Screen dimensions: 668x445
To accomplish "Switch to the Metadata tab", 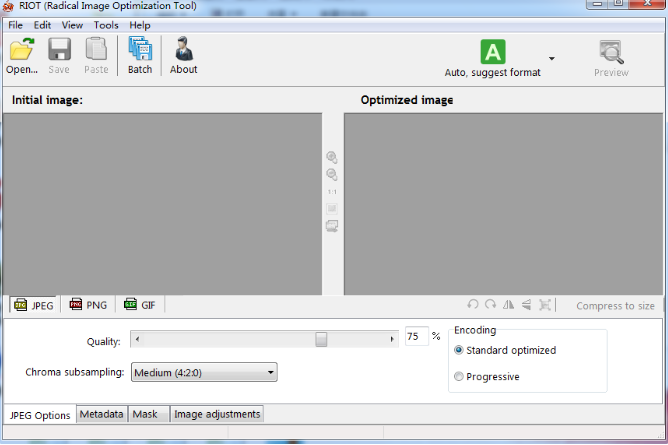I will click(x=101, y=414).
